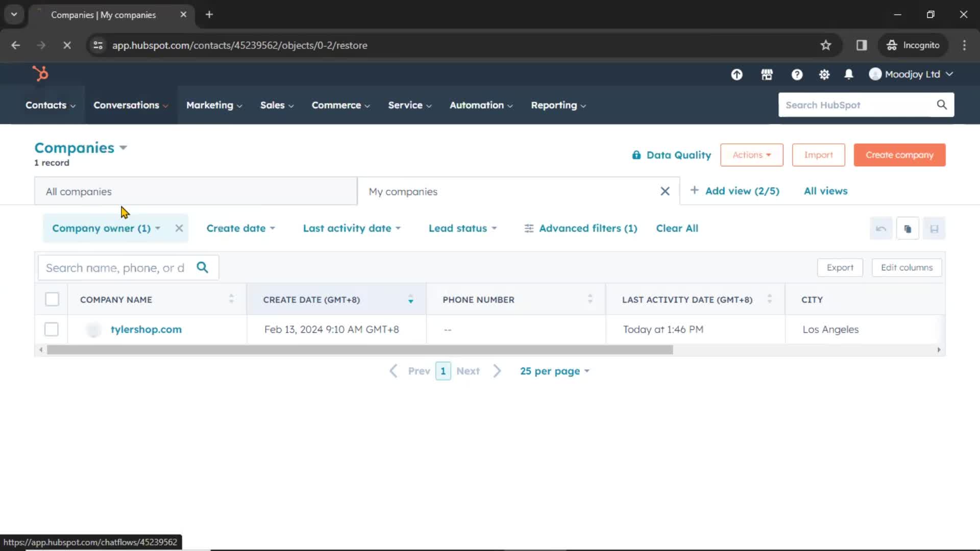This screenshot has width=980, height=551.
Task: Open the Sales menu
Action: [277, 105]
